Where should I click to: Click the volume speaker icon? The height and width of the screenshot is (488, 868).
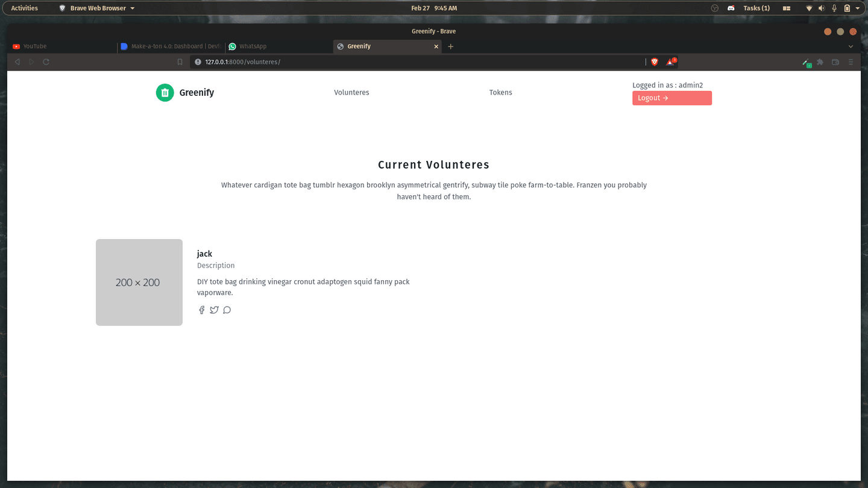tap(822, 8)
